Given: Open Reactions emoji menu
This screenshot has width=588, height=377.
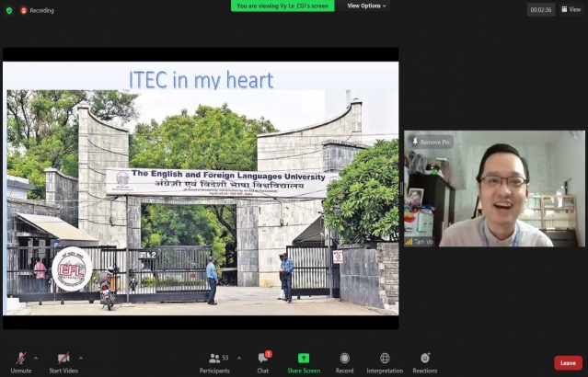Looking at the screenshot, I should 425,363.
